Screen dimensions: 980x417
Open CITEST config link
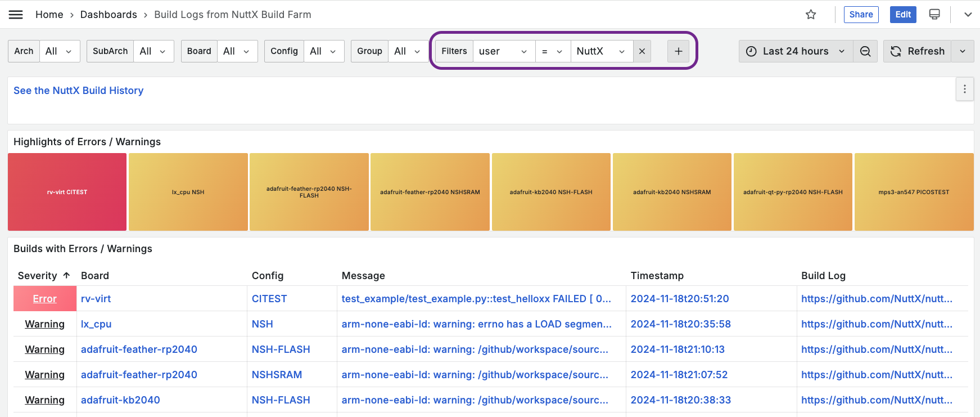269,299
